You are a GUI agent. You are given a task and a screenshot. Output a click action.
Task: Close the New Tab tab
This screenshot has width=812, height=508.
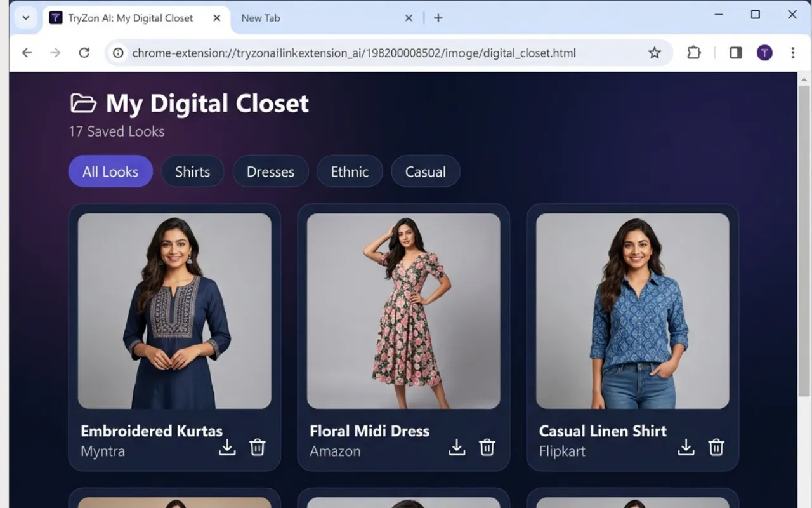point(409,18)
